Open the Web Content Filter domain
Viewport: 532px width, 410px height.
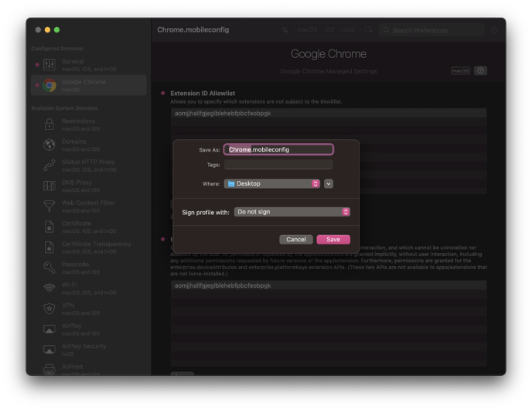tap(89, 206)
